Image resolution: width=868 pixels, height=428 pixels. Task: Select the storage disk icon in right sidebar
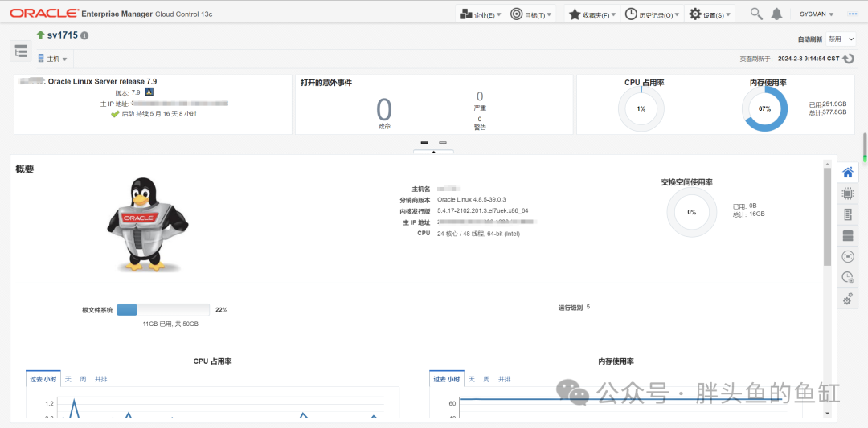[848, 235]
